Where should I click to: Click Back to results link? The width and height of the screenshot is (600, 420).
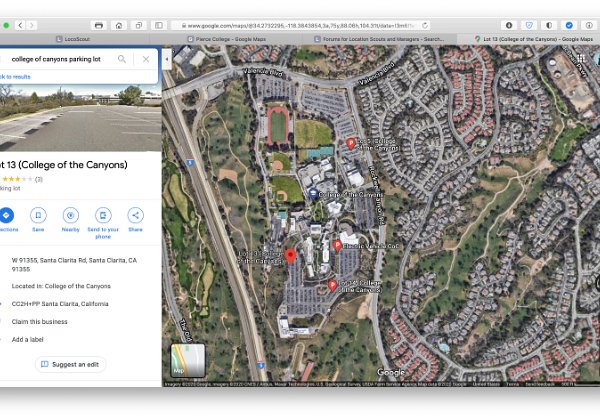[x=15, y=77]
